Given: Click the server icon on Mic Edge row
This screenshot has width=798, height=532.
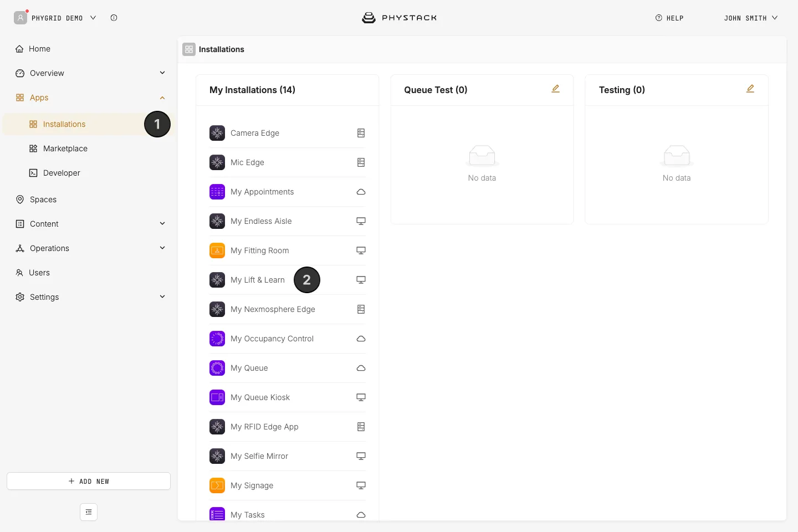Looking at the screenshot, I should (361, 162).
